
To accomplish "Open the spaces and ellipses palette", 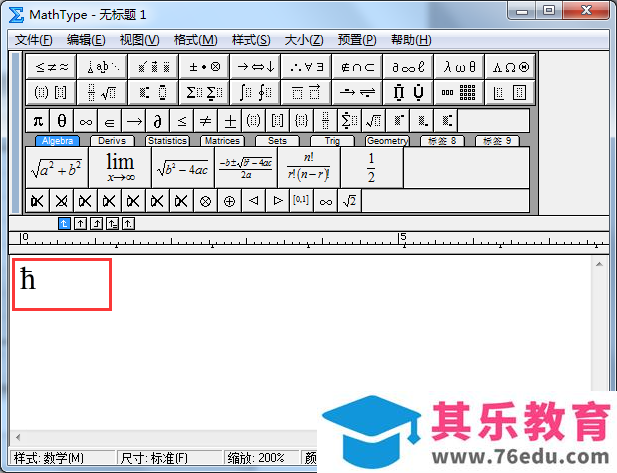I will click(x=102, y=67).
